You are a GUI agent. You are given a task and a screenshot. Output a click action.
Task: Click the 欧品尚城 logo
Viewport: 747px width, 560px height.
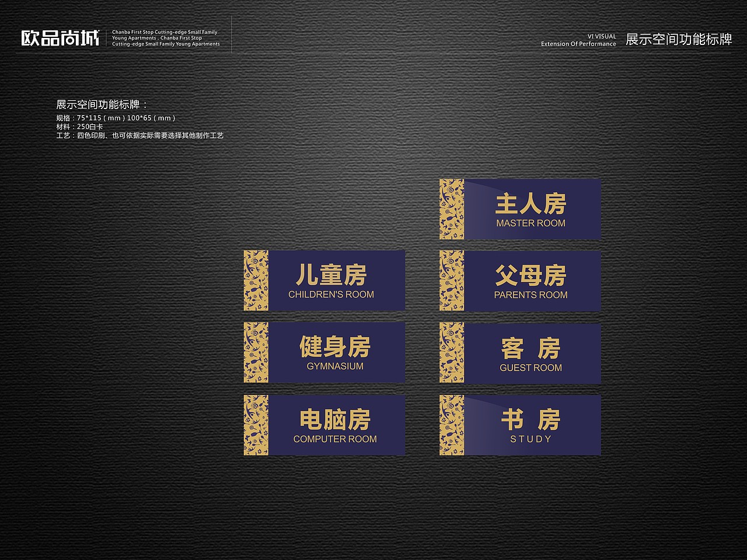click(x=60, y=38)
